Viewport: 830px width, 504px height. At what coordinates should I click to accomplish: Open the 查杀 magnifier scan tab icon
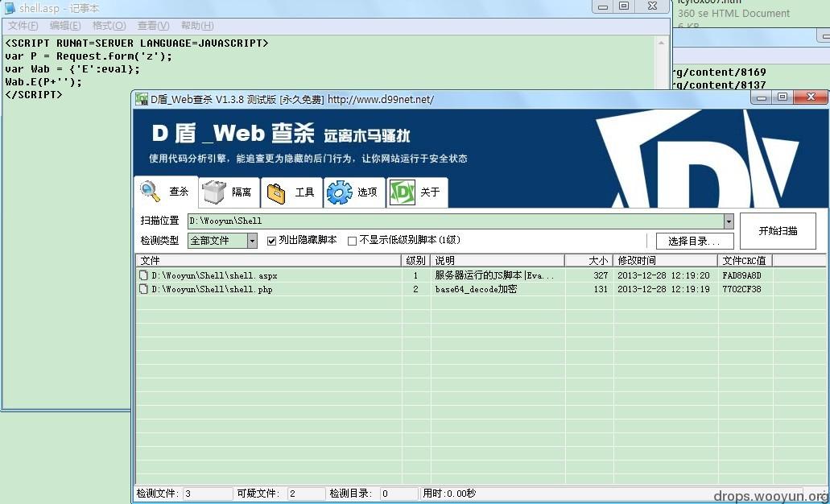150,191
